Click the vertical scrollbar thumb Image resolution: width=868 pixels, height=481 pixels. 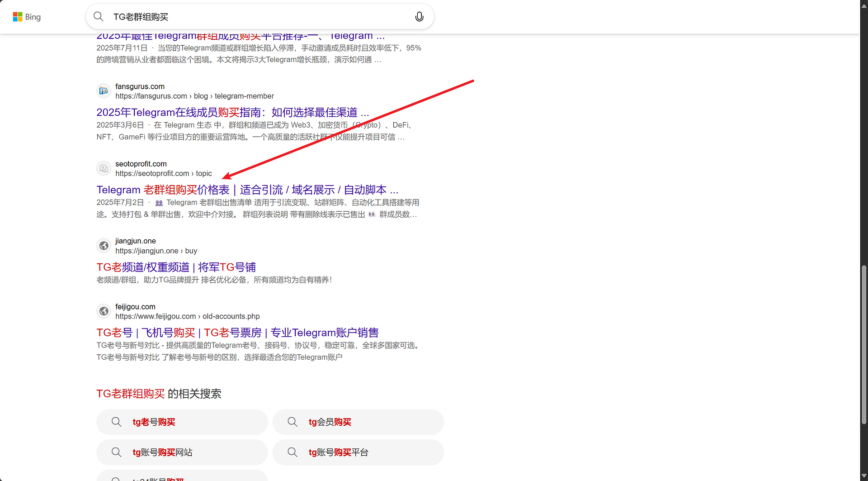click(864, 344)
